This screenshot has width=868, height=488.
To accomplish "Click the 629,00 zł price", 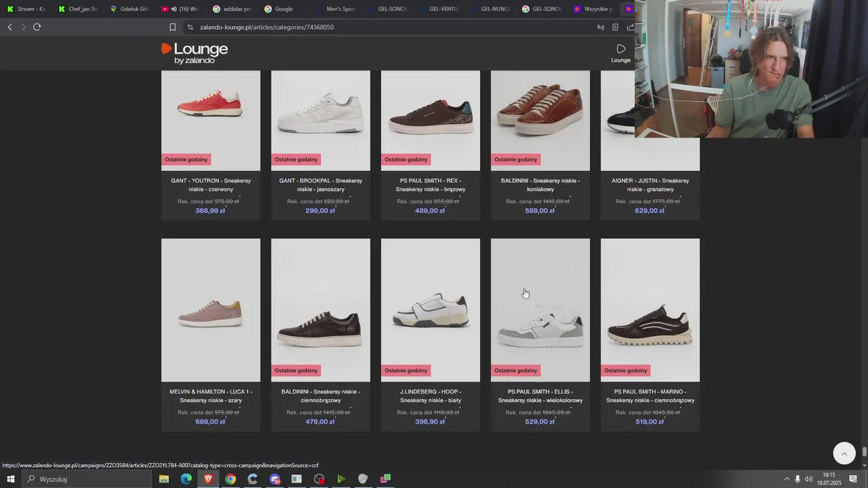I will coord(650,211).
